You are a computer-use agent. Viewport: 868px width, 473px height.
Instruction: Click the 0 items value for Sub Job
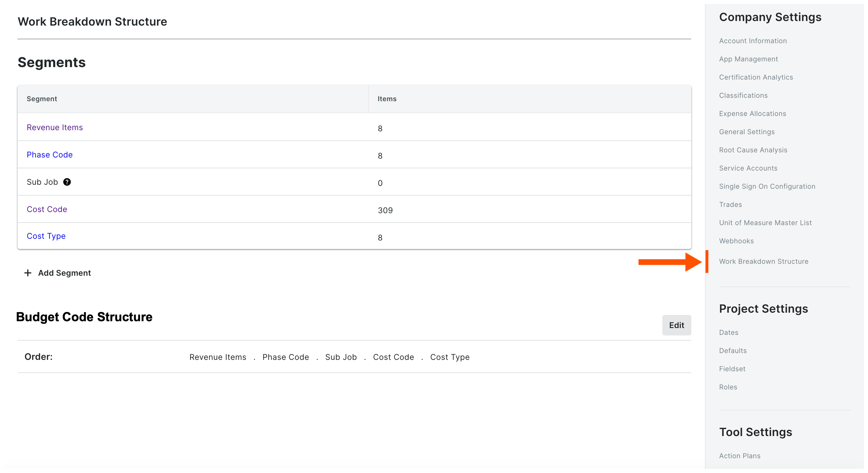[x=380, y=183]
